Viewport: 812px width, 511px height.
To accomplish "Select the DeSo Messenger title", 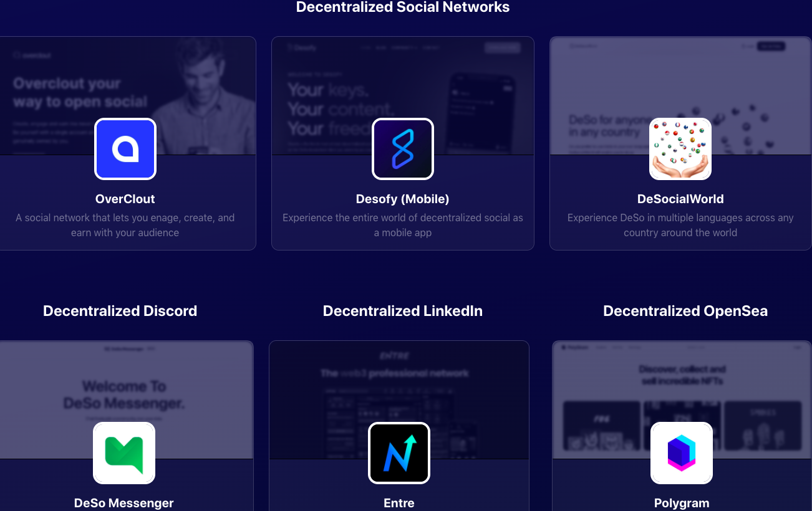I will tap(124, 503).
